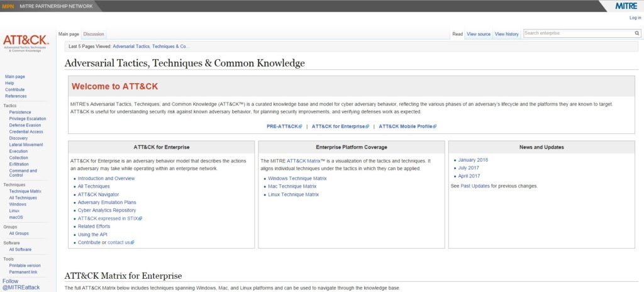Open the Main page tab

[x=69, y=34]
